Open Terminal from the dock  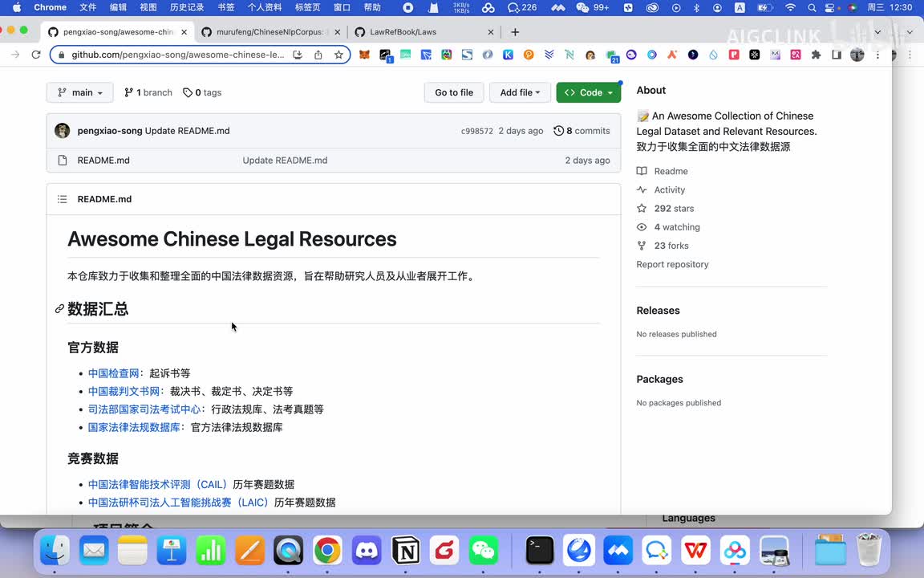pyautogui.click(x=540, y=551)
